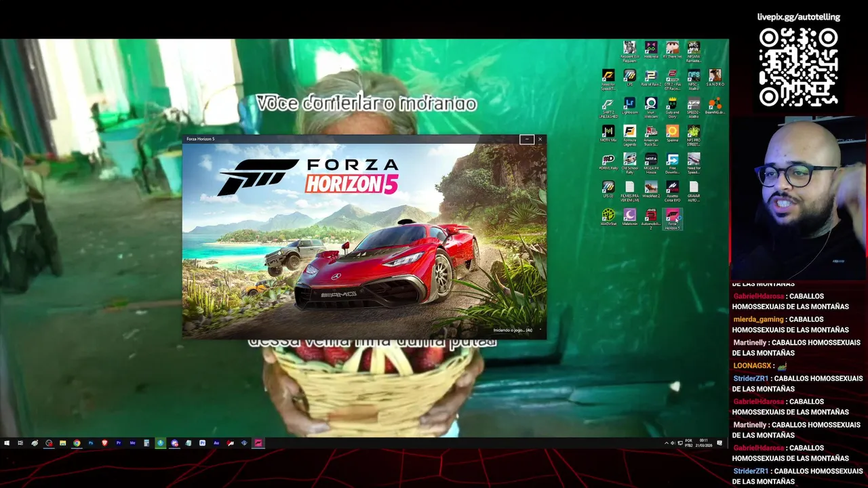Select the Forza Horizon 5 desktop shortcut
Image resolution: width=868 pixels, height=488 pixels.
click(x=673, y=220)
